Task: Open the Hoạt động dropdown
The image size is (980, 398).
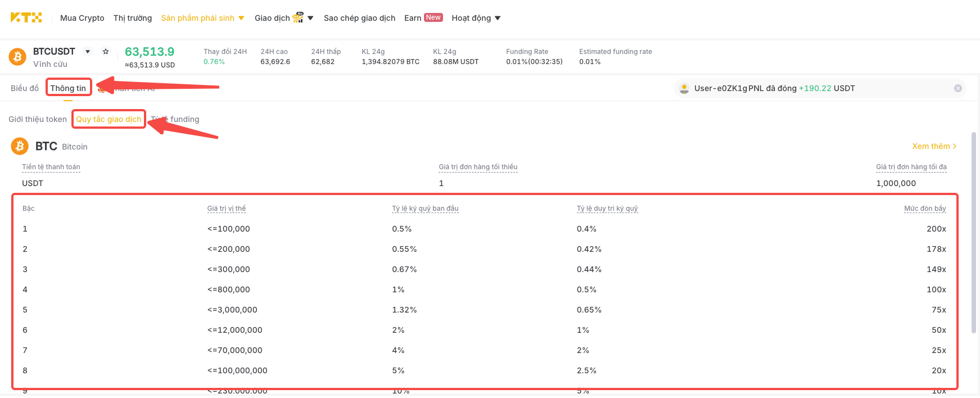Action: click(476, 18)
